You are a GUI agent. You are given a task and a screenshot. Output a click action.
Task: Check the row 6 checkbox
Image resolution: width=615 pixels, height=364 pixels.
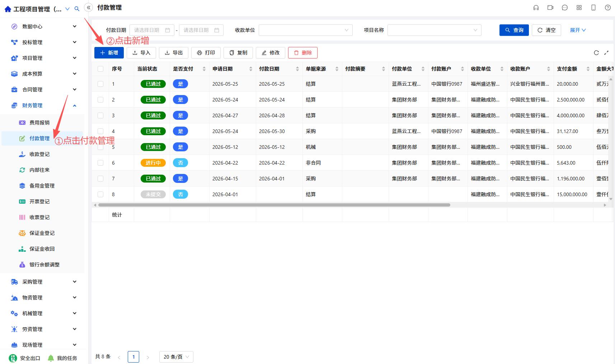[100, 163]
